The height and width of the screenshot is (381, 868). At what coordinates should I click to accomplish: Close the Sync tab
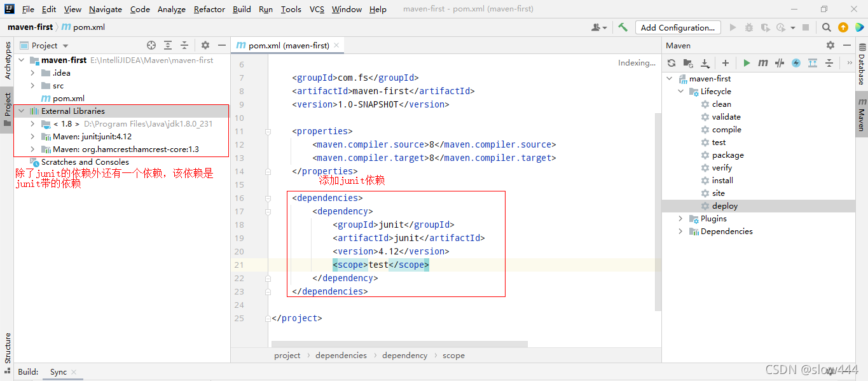point(74,372)
